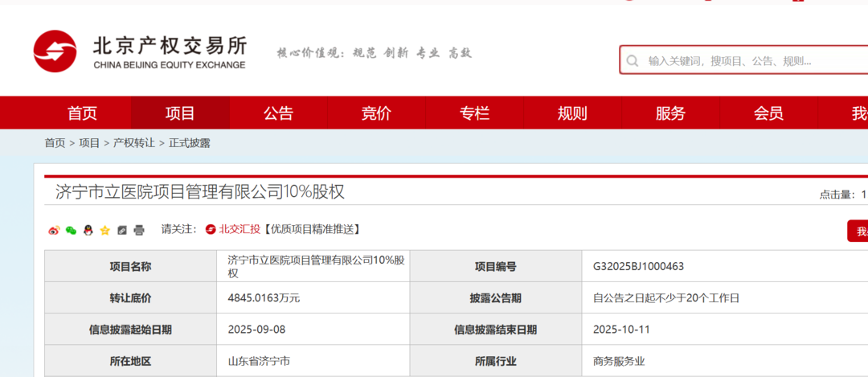
Task: Open the 竞价 navigation tab
Action: tap(376, 113)
